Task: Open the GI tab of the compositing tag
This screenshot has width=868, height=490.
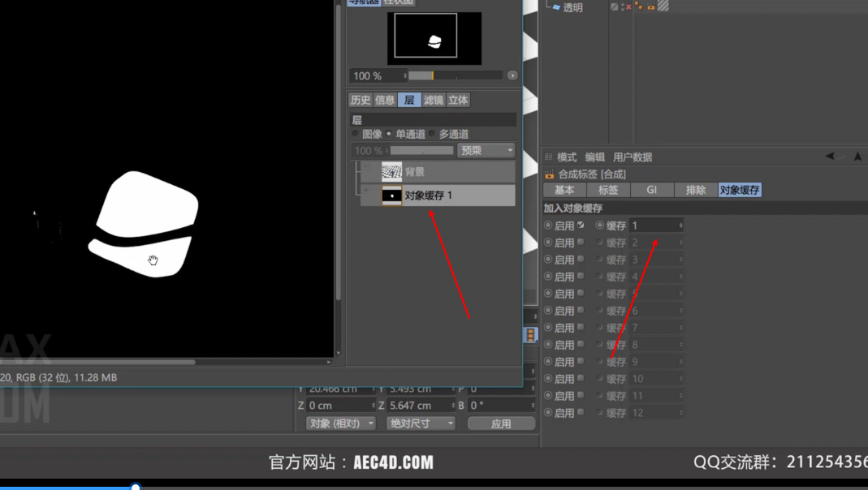Action: [651, 191]
